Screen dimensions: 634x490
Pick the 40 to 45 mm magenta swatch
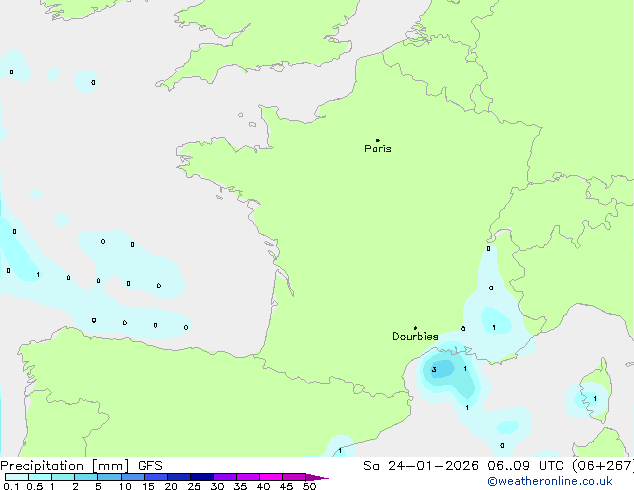pos(271,477)
